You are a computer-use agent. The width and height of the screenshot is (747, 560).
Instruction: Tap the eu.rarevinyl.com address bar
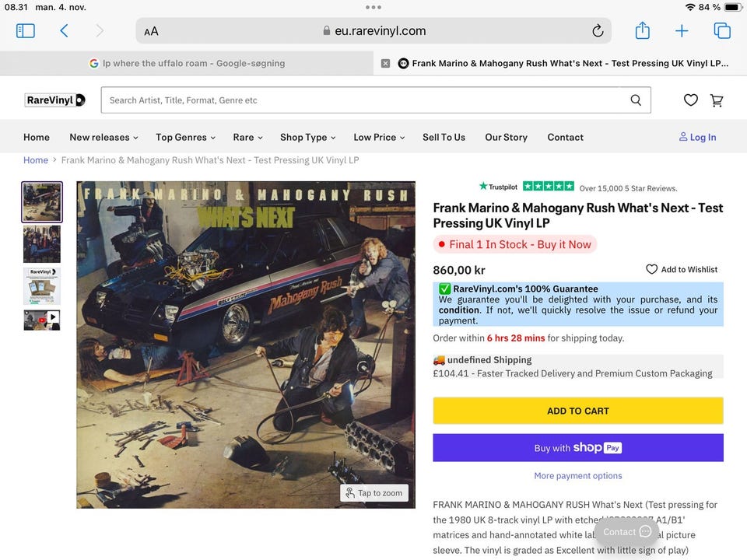coord(373,31)
